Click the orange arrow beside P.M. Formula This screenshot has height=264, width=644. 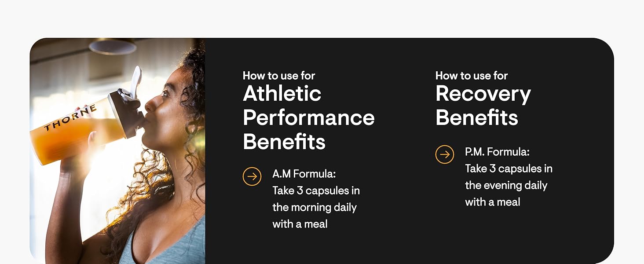(x=445, y=154)
